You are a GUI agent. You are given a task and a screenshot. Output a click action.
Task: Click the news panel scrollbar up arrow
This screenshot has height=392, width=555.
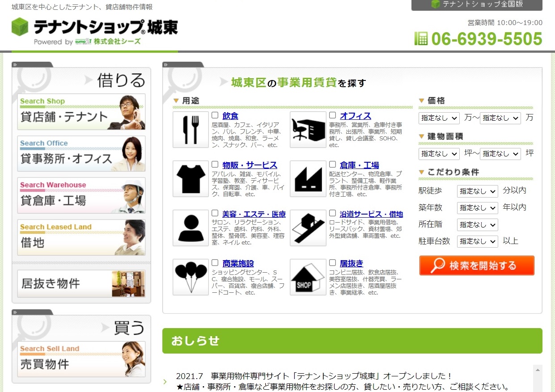pyautogui.click(x=538, y=369)
